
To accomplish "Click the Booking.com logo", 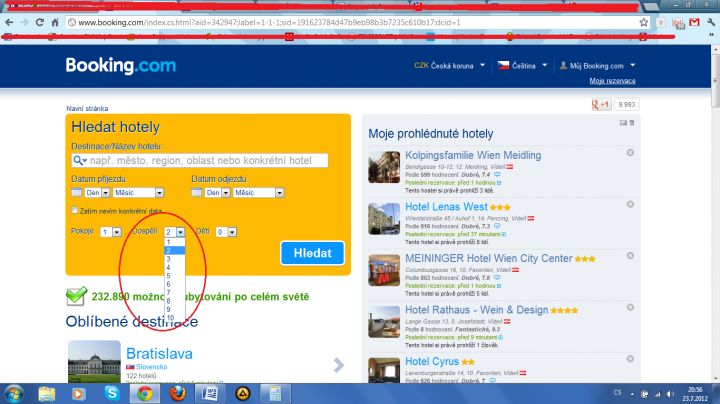I will [x=121, y=66].
